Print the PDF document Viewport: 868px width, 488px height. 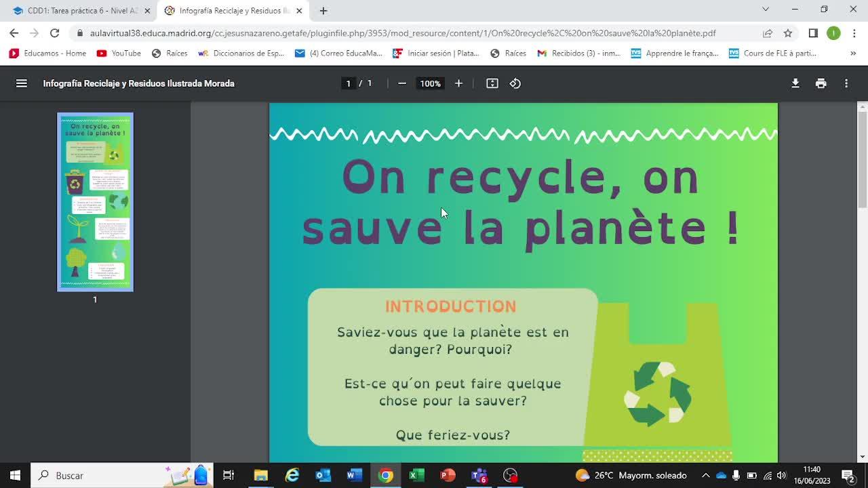[821, 83]
